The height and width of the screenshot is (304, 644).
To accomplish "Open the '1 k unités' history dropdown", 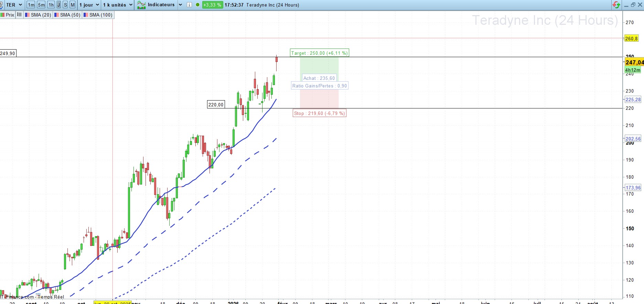I will (118, 5).
